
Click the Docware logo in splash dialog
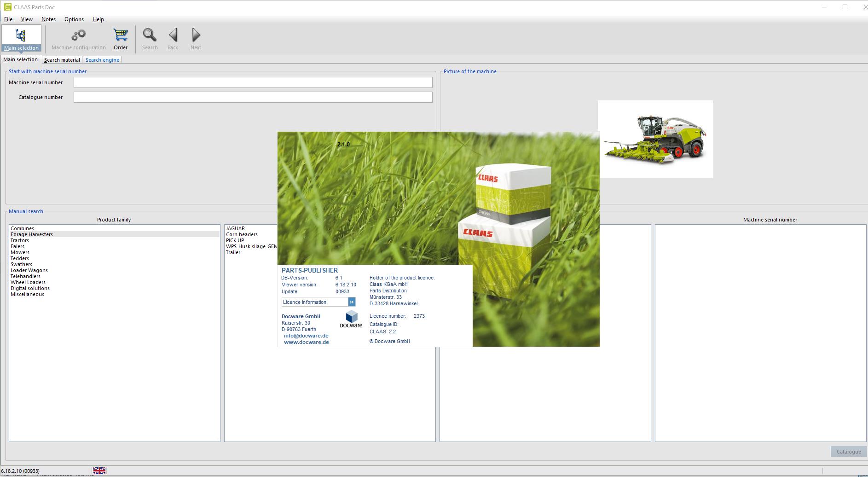(x=351, y=319)
